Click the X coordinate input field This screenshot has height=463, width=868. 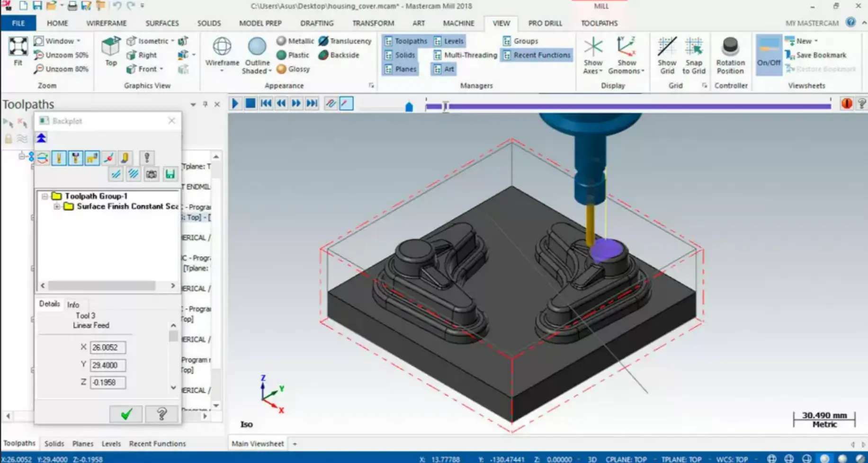[108, 347]
